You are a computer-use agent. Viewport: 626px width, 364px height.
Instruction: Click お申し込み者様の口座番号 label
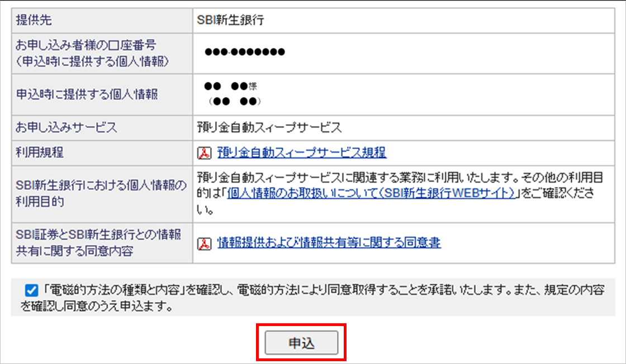86,45
